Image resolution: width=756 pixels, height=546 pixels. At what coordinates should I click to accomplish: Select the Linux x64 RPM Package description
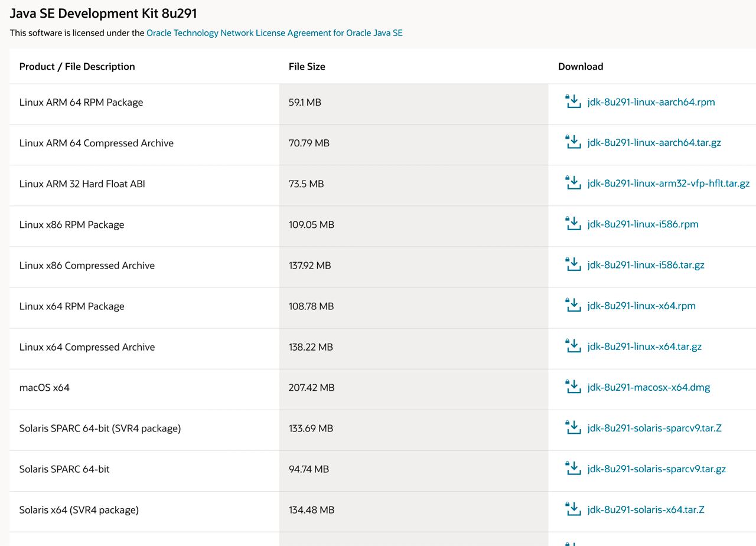(x=71, y=306)
